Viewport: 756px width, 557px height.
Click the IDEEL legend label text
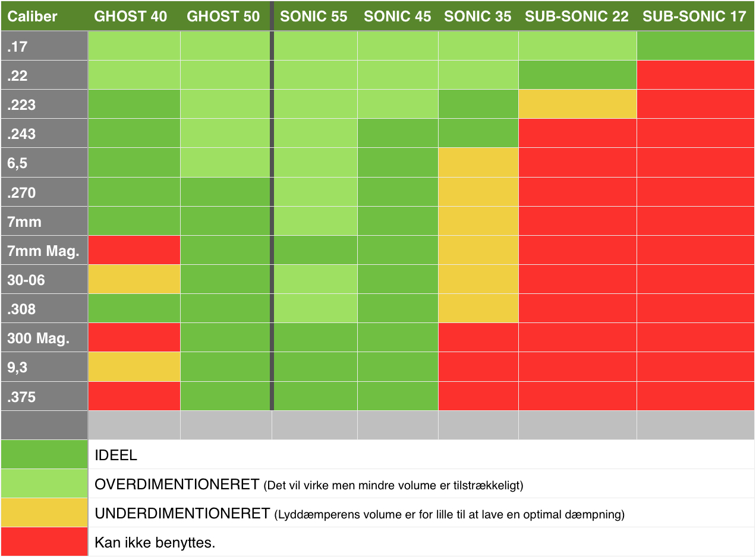pos(116,455)
